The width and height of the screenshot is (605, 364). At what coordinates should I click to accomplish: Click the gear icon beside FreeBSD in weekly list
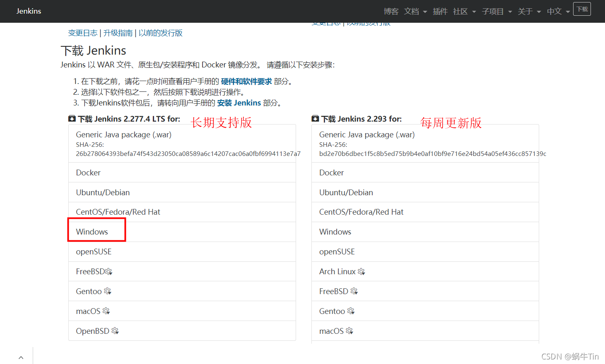point(354,291)
